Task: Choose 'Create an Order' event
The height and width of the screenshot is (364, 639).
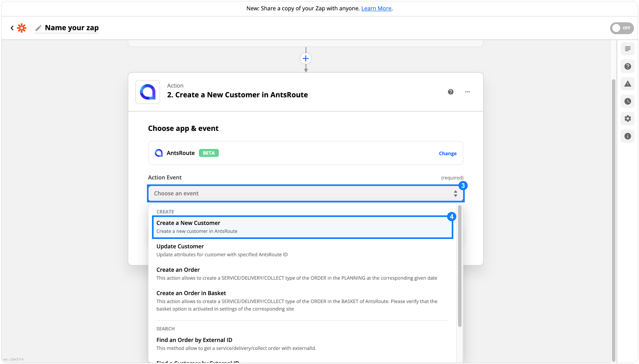Action: pos(302,274)
